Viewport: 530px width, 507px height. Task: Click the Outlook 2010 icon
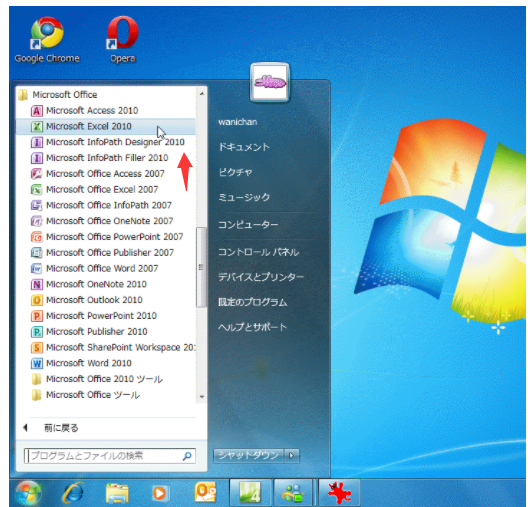[x=37, y=300]
